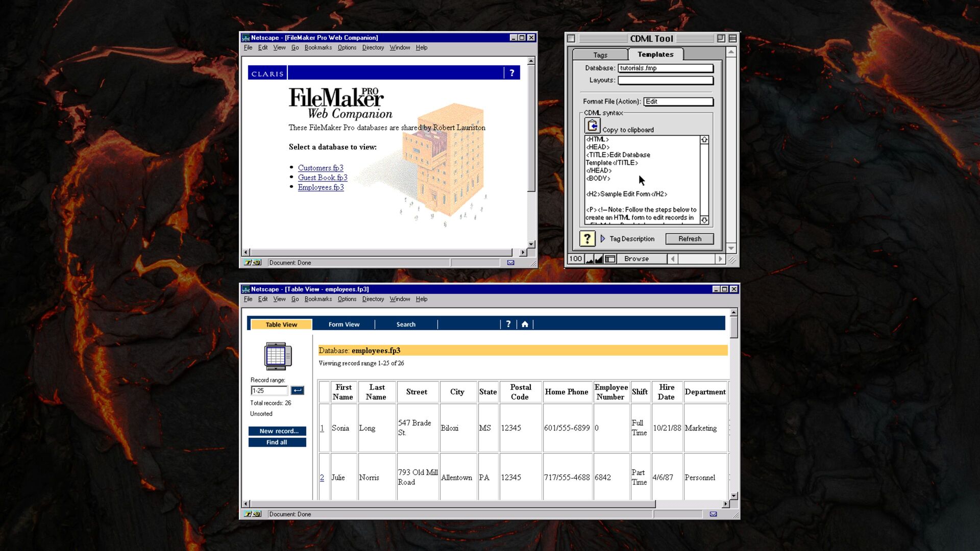Screen dimensions: 980x551
Task: Click the help question mark in Table View navigation bar
Action: pos(508,324)
